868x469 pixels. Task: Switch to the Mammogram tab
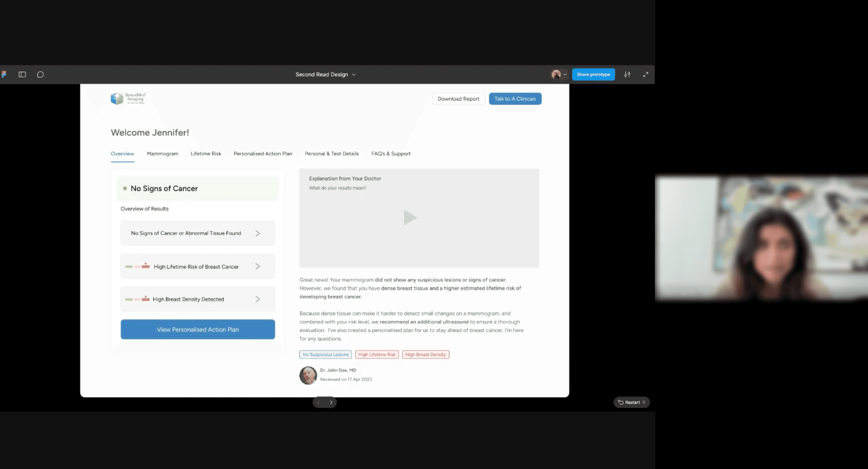(162, 154)
